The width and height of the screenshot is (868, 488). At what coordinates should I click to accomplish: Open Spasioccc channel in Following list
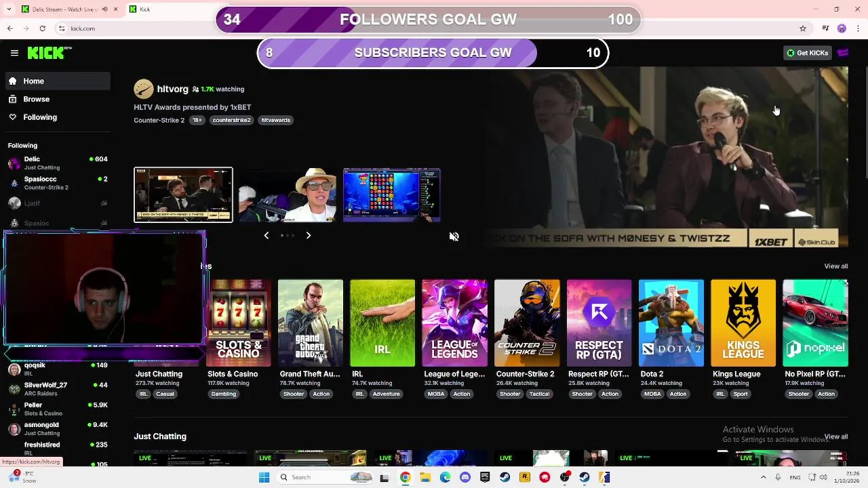(x=58, y=183)
